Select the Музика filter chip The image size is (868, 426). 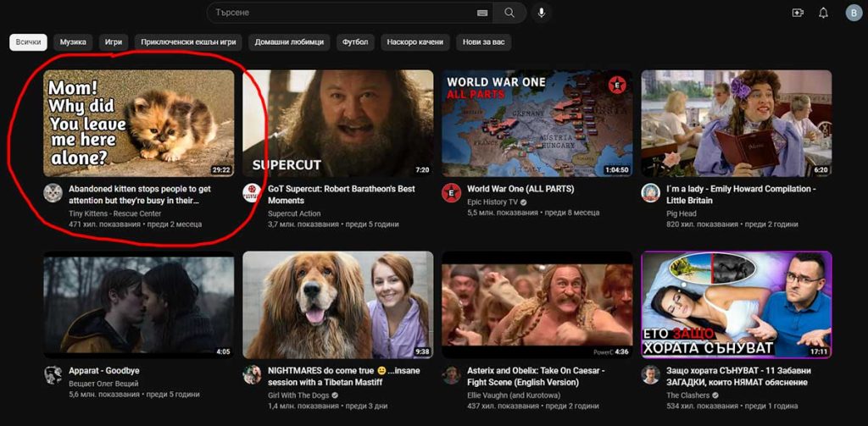pyautogui.click(x=73, y=41)
